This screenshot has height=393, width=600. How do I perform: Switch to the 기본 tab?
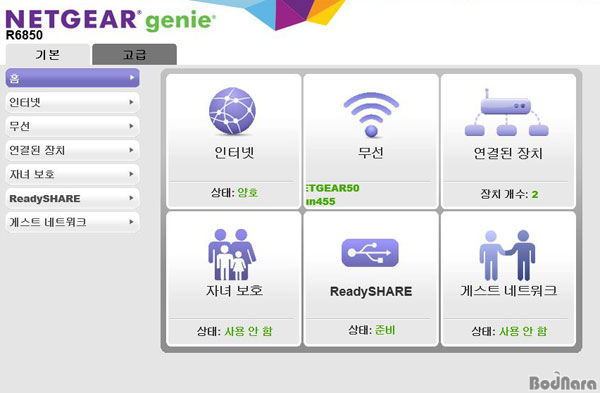(48, 55)
